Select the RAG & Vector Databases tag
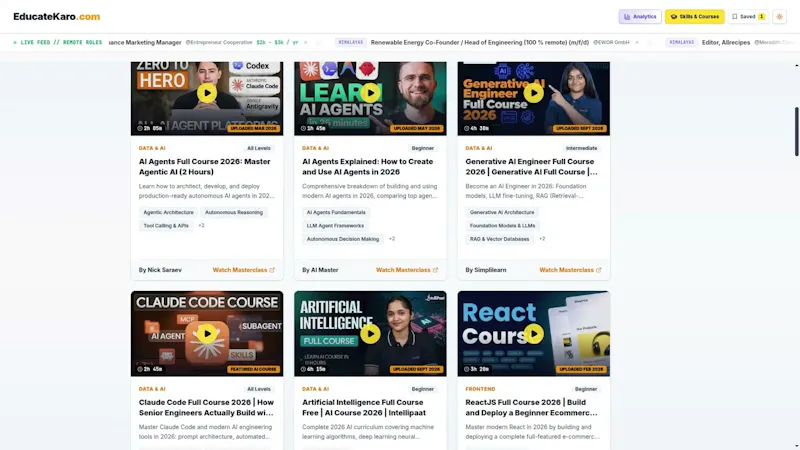Image resolution: width=800 pixels, height=450 pixels. 499,239
